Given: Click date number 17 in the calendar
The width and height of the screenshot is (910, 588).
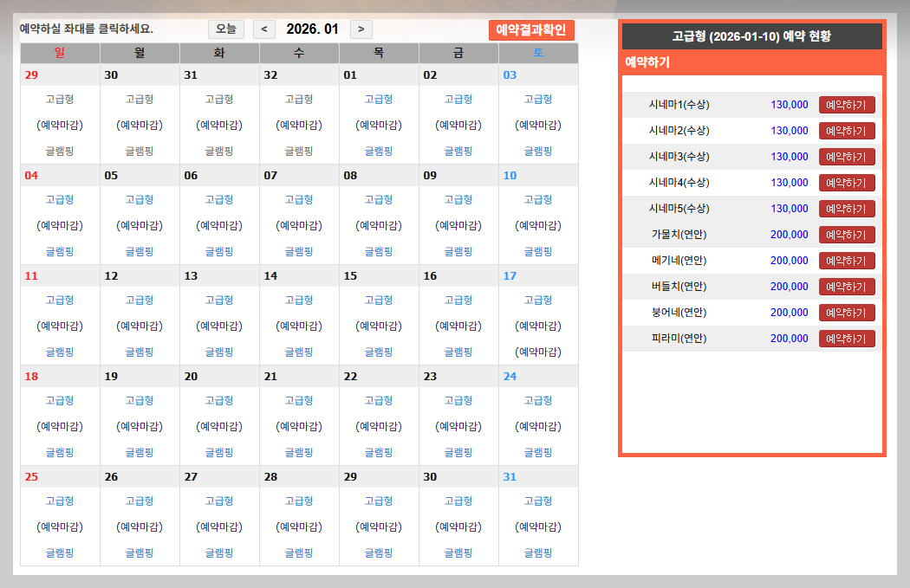Looking at the screenshot, I should point(510,276).
